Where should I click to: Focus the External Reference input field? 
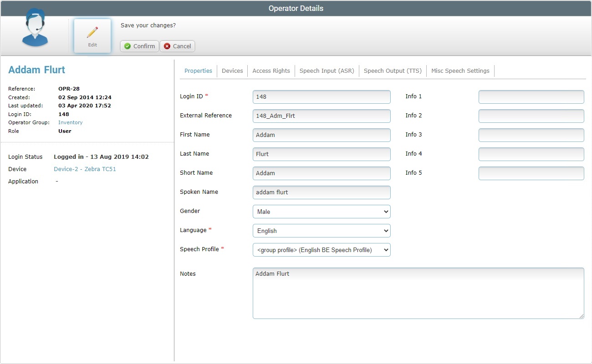[x=321, y=116]
